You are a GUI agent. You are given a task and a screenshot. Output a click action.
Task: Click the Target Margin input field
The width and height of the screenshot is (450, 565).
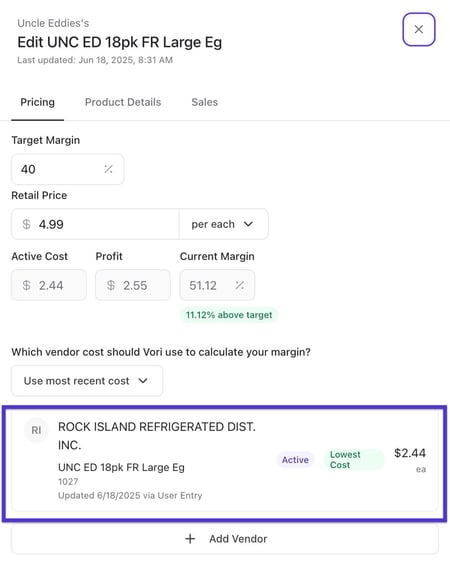click(x=68, y=169)
